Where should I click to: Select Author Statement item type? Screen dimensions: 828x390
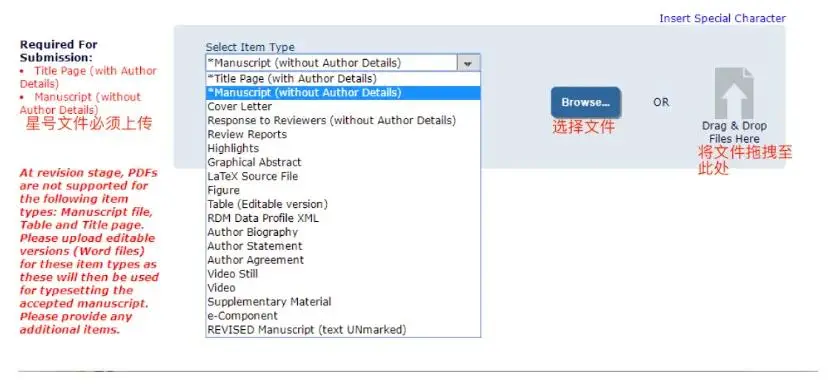click(x=343, y=246)
